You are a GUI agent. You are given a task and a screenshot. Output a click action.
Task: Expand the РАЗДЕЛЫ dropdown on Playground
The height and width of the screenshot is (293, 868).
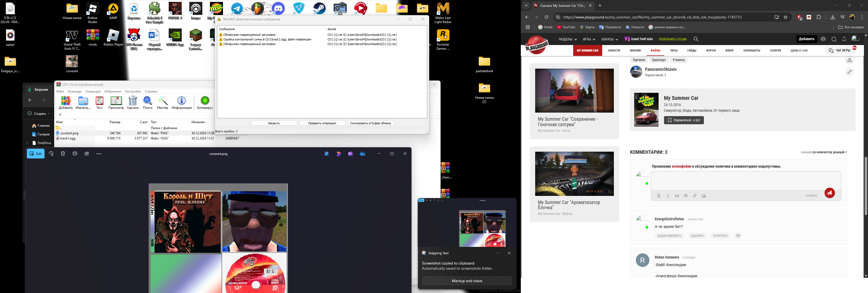click(x=567, y=39)
